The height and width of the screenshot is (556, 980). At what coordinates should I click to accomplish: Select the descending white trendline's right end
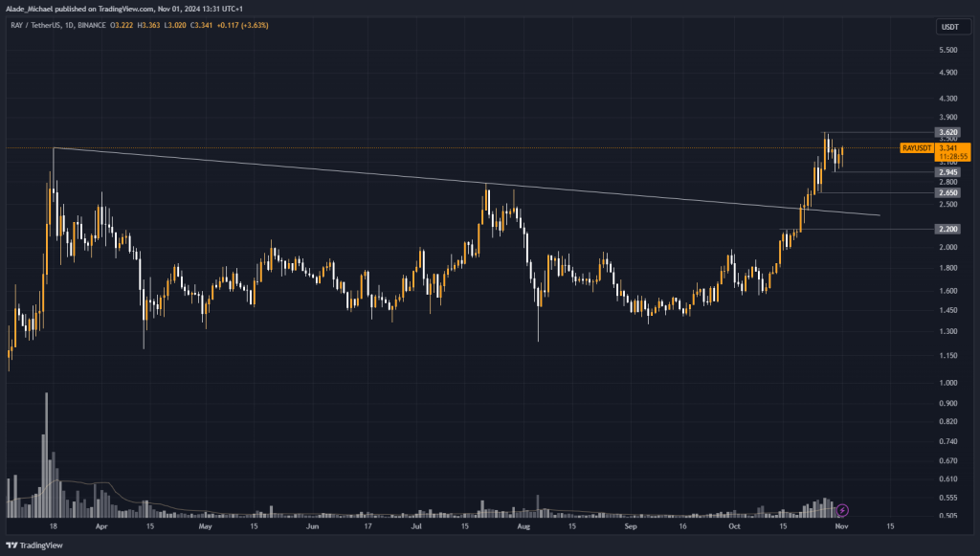pyautogui.click(x=879, y=215)
